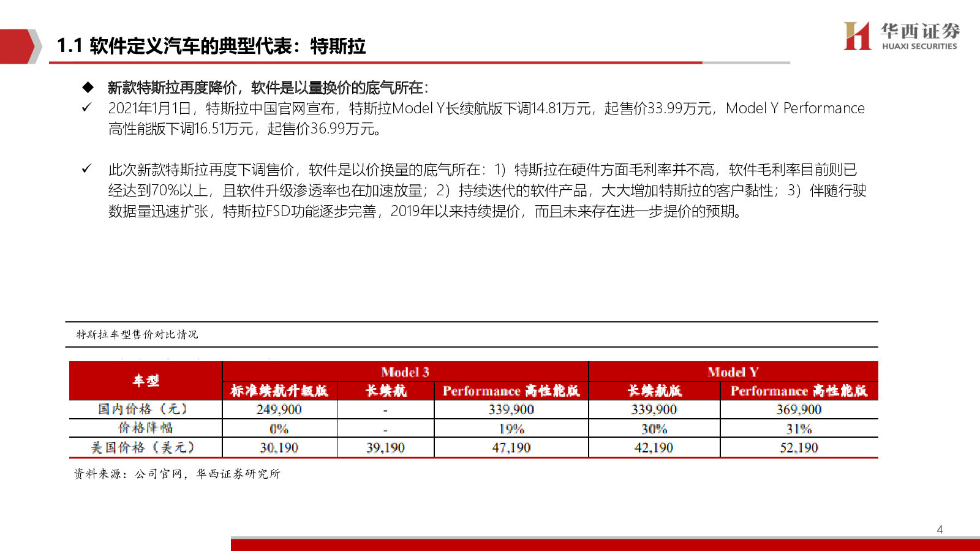Click the '车型' header cell
The image size is (980, 551).
[x=146, y=381]
